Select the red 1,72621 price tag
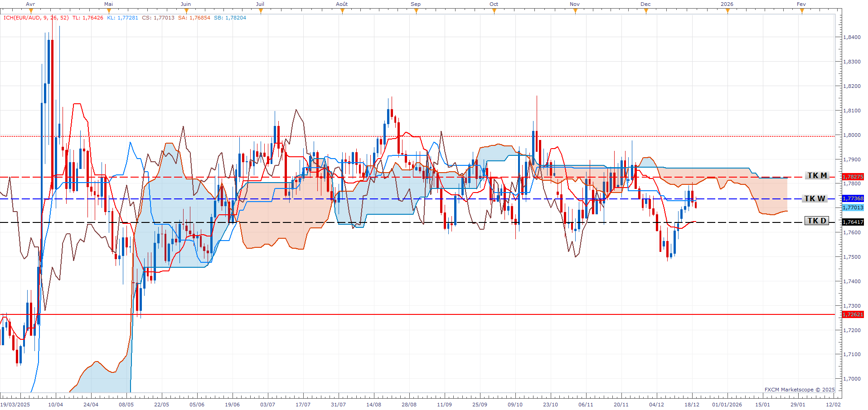This screenshot has height=410, width=868. (853, 314)
